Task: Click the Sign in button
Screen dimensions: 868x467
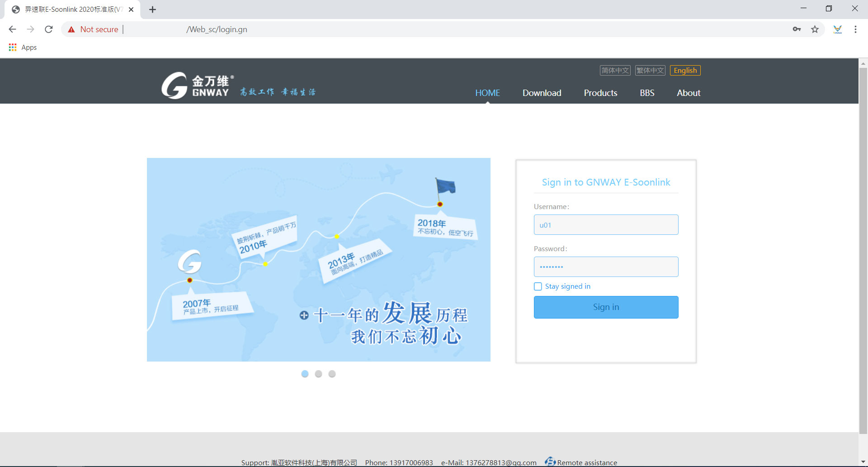Action: click(x=606, y=307)
